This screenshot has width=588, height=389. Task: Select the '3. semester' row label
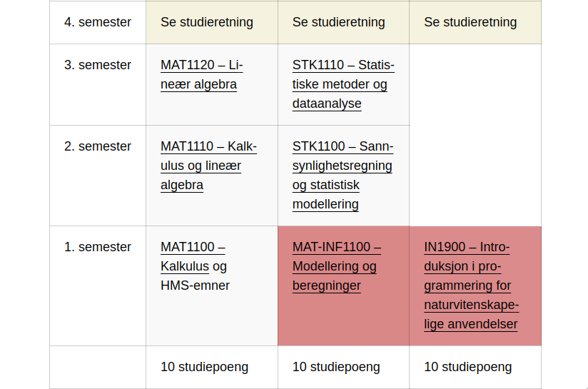(98, 65)
